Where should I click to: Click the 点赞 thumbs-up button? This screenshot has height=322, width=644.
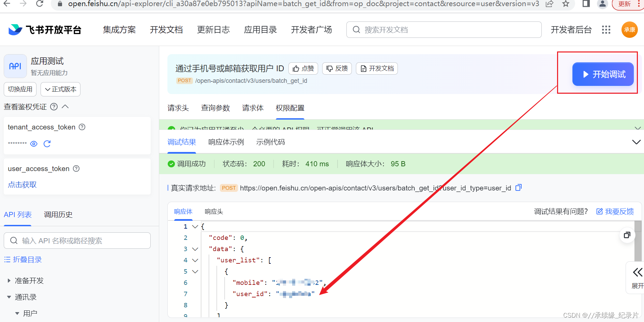tap(303, 68)
